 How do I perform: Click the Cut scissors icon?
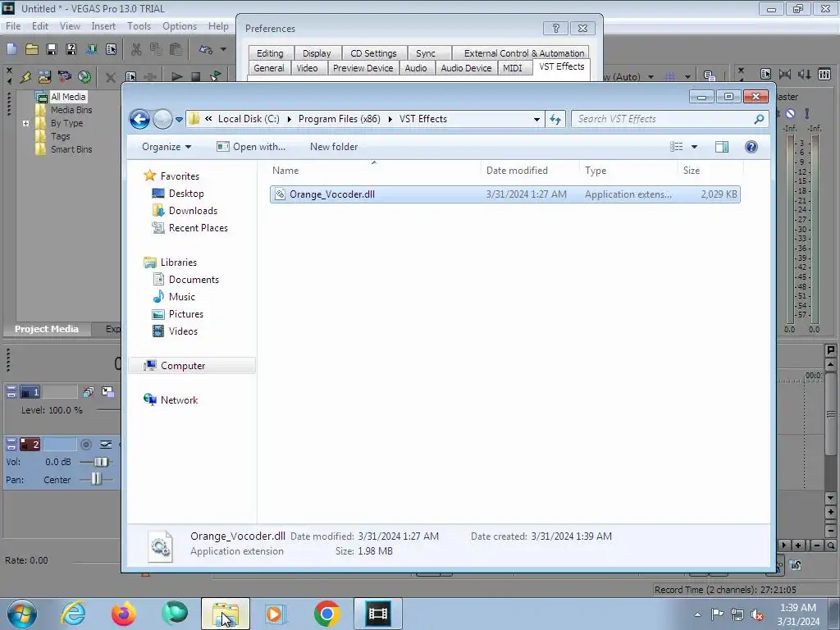(x=137, y=49)
